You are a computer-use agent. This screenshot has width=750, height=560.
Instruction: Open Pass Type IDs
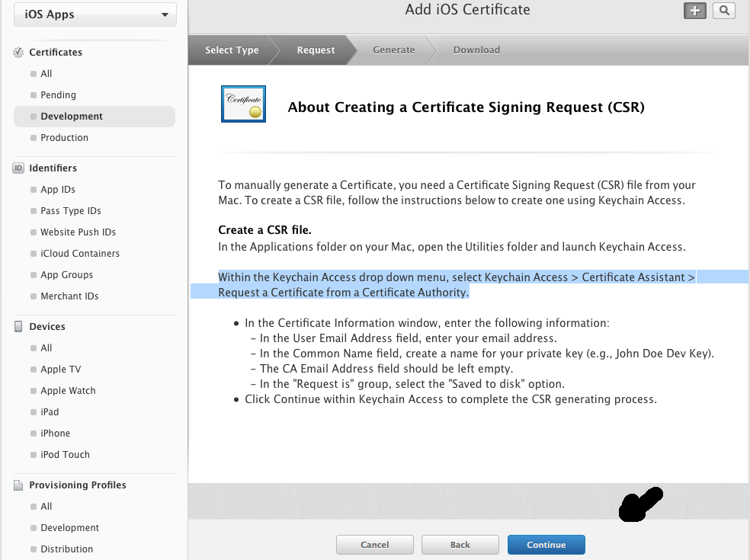point(71,211)
